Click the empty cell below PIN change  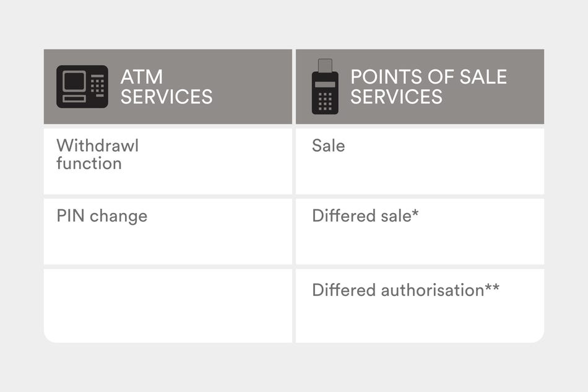click(167, 305)
